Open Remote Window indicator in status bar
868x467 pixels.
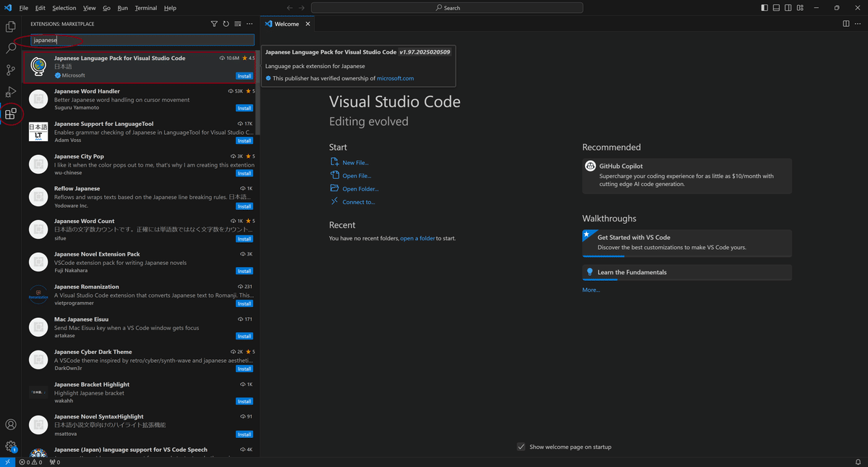7,461
